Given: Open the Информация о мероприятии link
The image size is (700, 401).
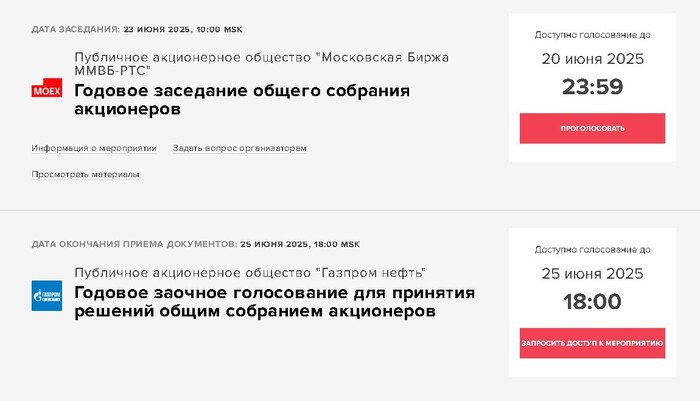Looking at the screenshot, I should pos(94,148).
